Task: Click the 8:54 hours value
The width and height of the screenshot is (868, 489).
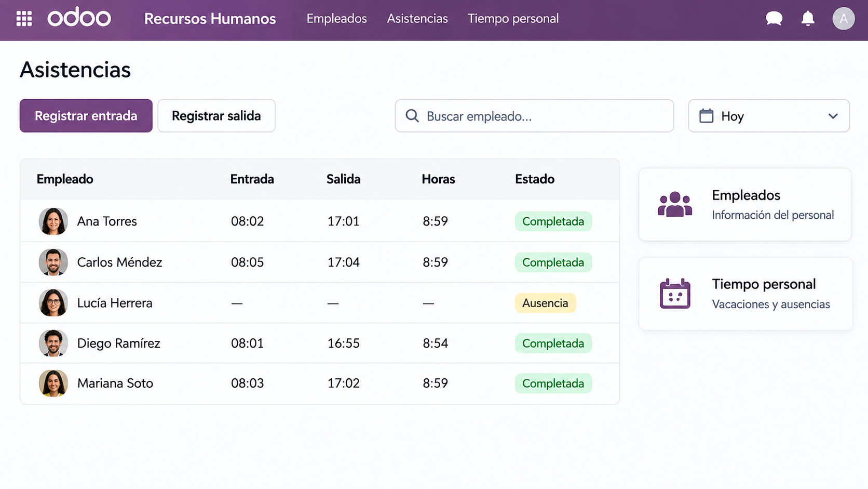Action: (x=435, y=343)
